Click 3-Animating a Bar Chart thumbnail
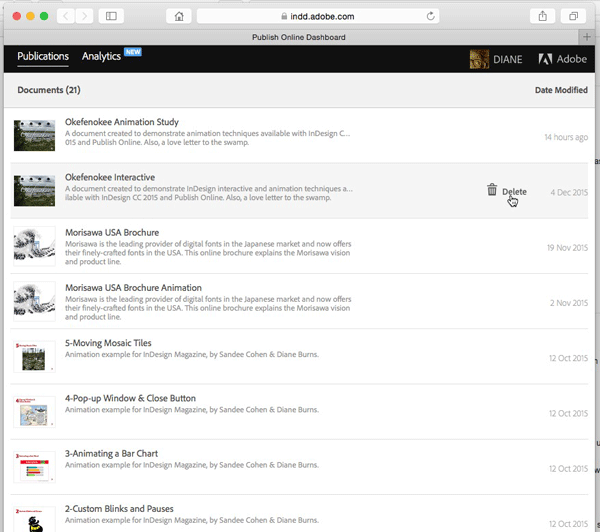This screenshot has width=600, height=532. [34, 467]
